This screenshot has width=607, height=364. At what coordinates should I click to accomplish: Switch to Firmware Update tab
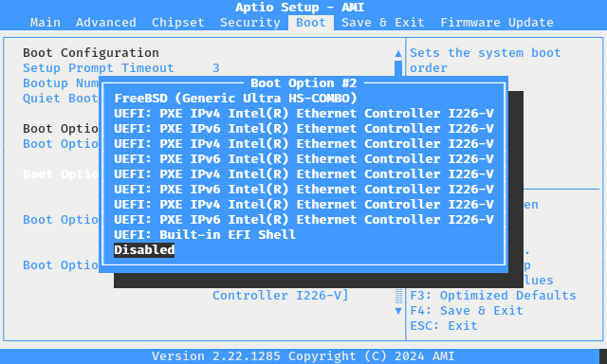click(x=497, y=23)
